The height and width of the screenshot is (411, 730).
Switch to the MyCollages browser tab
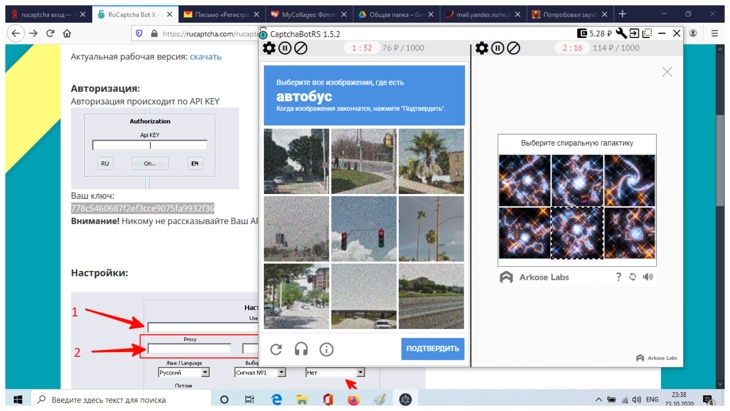coord(309,14)
